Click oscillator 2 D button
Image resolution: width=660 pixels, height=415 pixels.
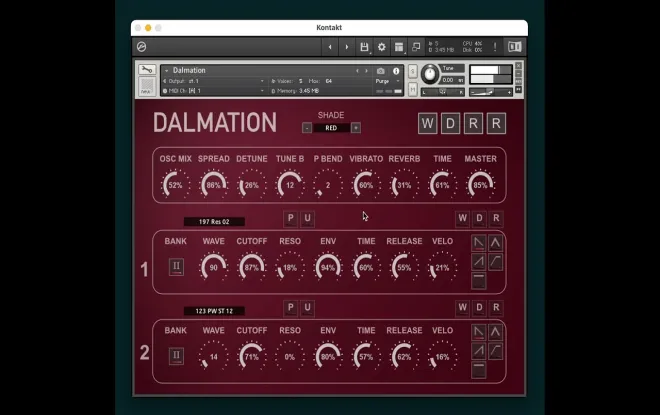tap(479, 308)
